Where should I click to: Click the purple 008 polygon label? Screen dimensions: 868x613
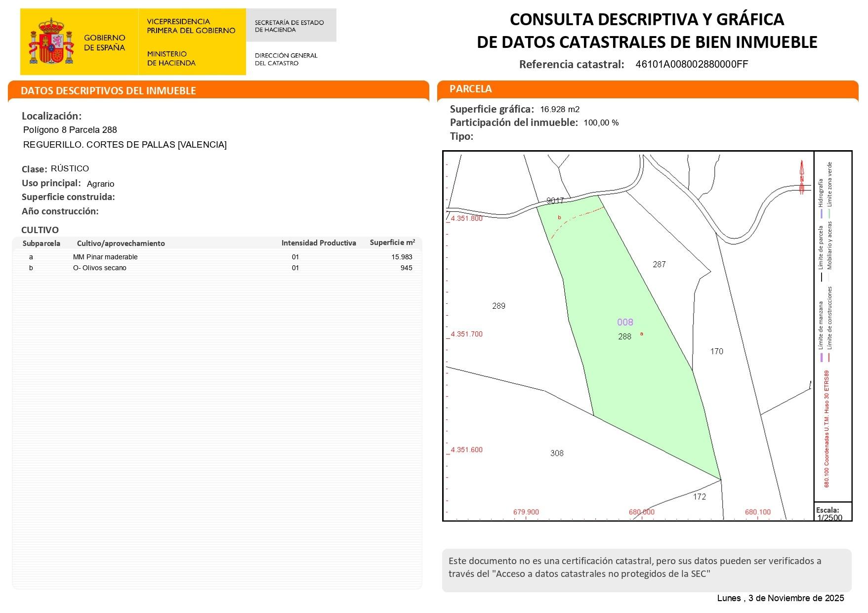click(x=625, y=323)
